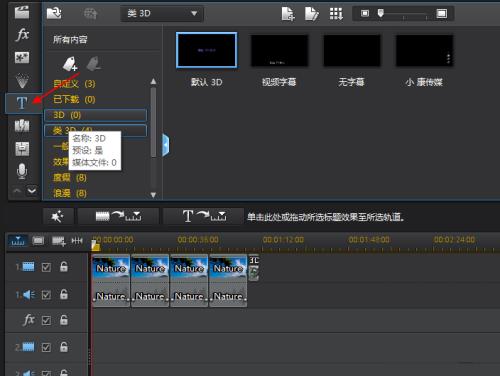Open the Media Room clapperboard icon
The width and height of the screenshot is (500, 376).
[22, 12]
